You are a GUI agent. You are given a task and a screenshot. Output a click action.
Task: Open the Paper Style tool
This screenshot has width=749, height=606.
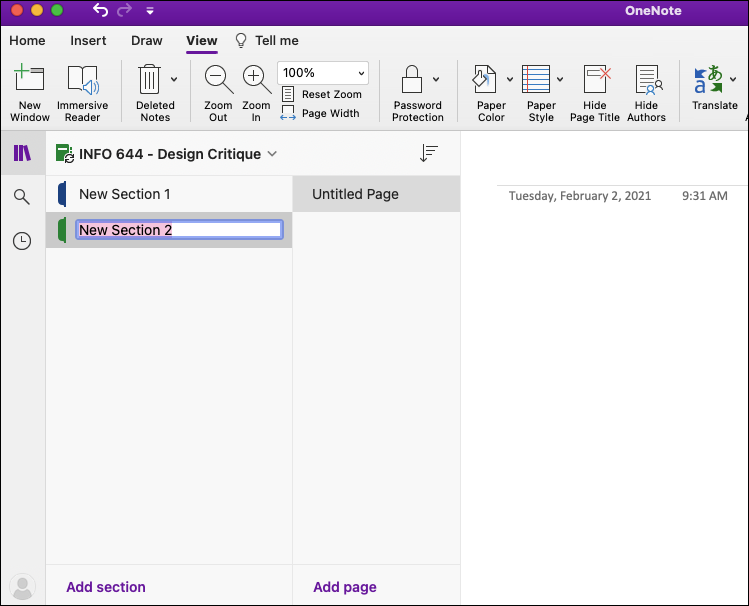click(x=535, y=79)
